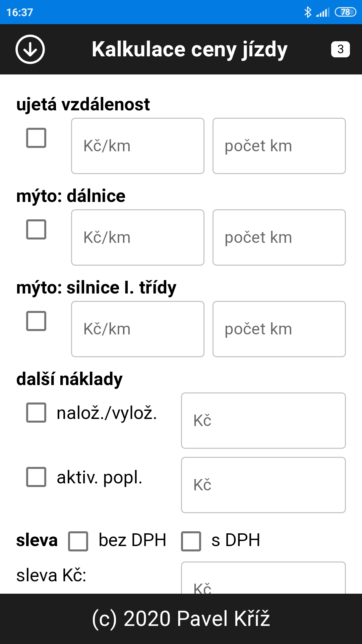The width and height of the screenshot is (362, 644).
Task: Tap the Bluetooth icon in status bar
Action: click(x=307, y=12)
